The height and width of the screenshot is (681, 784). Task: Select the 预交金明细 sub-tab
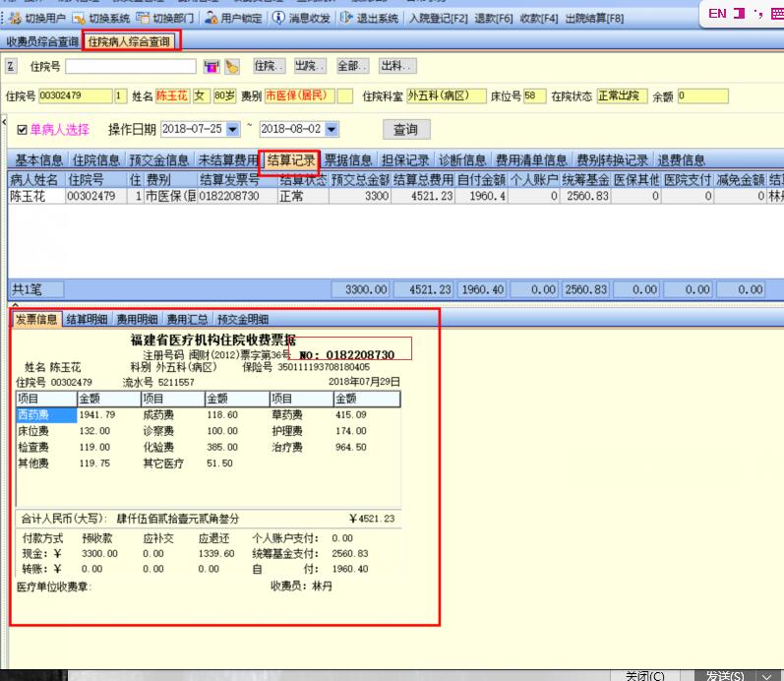click(243, 319)
